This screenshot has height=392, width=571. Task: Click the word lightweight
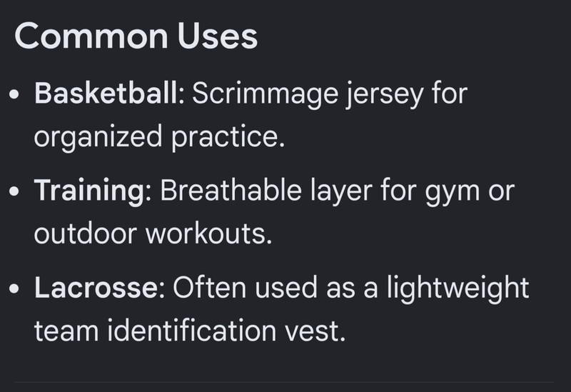[x=458, y=289]
